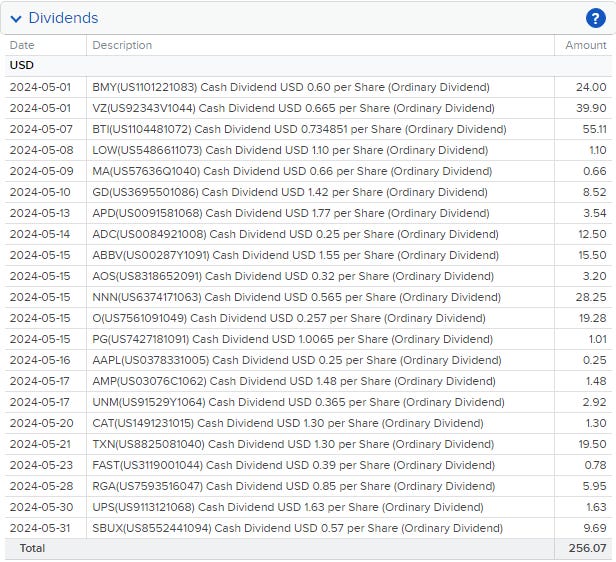Click the 39.90 amount for VZ
616x562 pixels.
[x=591, y=108]
